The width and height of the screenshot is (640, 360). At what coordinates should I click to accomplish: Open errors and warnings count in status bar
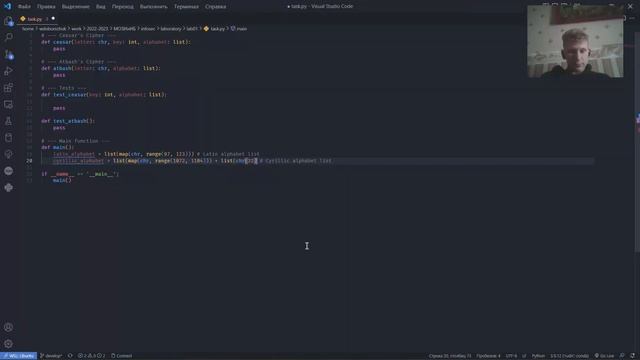click(91, 356)
